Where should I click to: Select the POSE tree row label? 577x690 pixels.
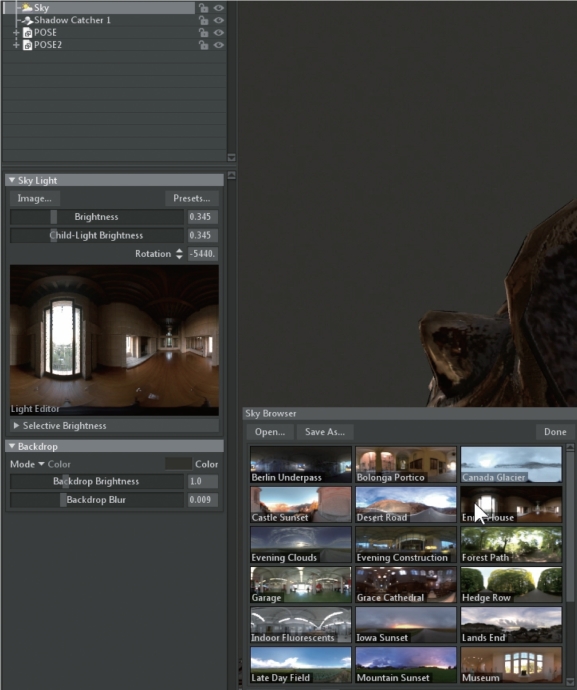pos(45,33)
